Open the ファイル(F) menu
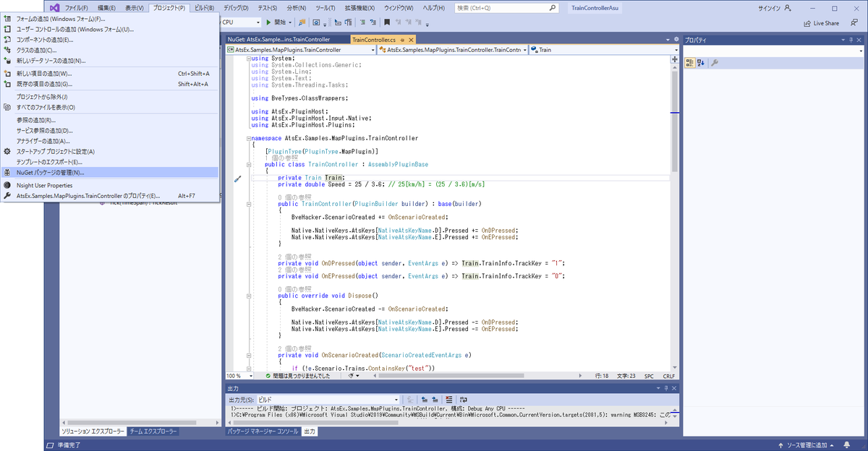868x451 pixels. click(x=77, y=7)
